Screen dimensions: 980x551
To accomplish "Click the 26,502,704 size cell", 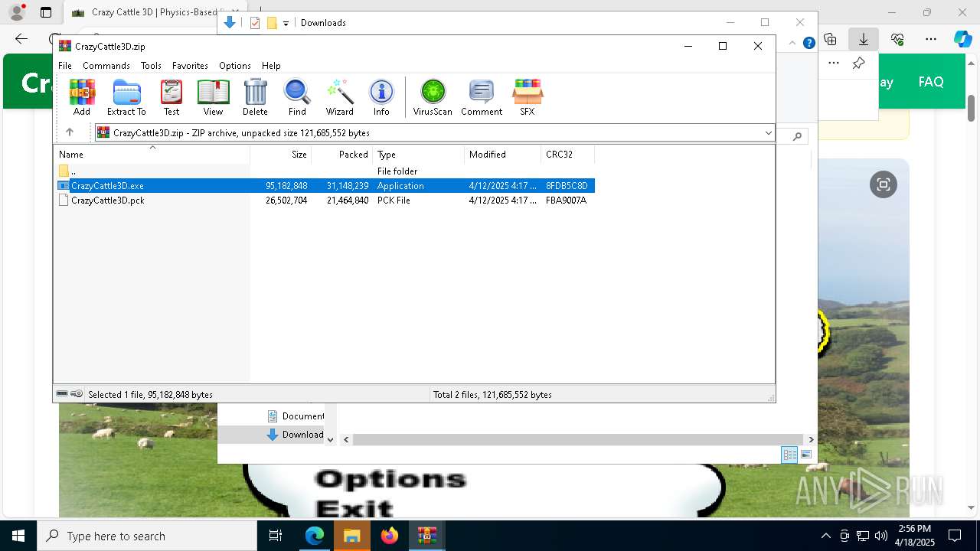I will tap(286, 201).
